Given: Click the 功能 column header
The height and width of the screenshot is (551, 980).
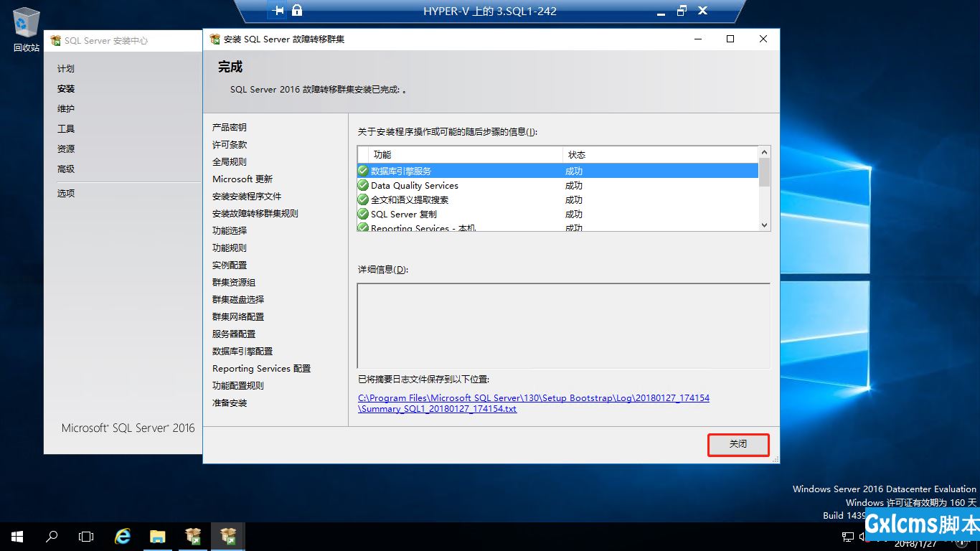Looking at the screenshot, I should 466,155.
